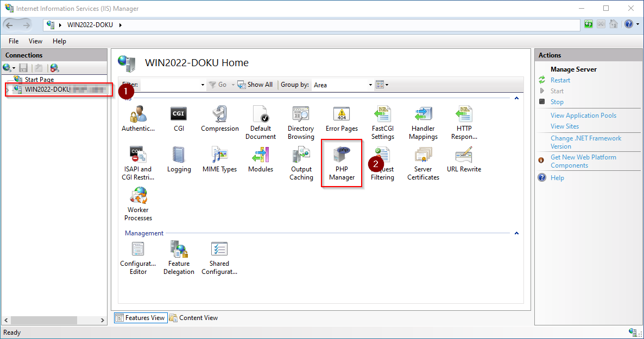
Task: Click into the Filter text field
Action: point(170,85)
